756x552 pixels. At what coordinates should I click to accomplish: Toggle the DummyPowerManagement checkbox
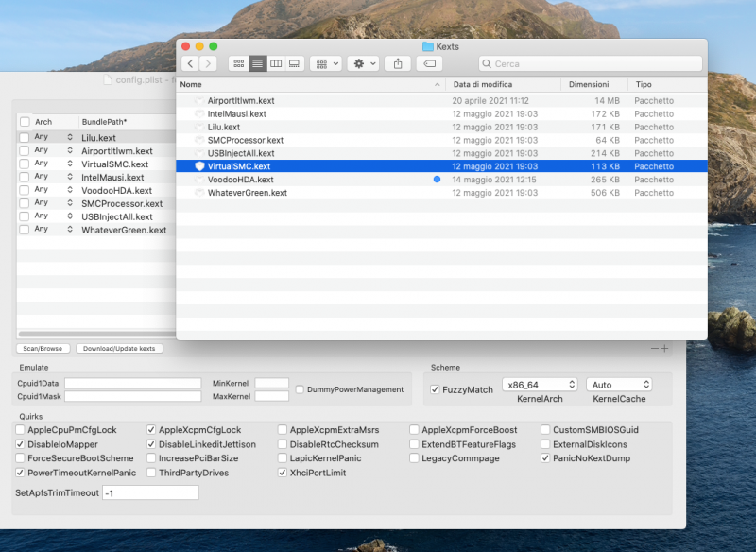[x=300, y=389]
